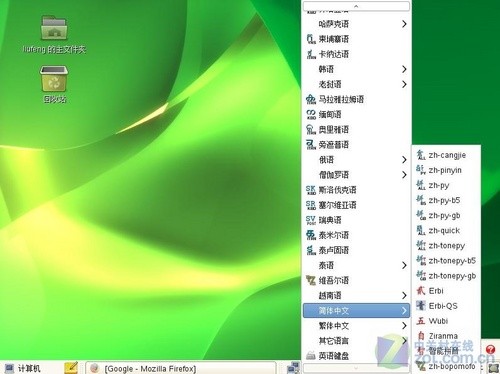The image size is (500, 374).
Task: Select the 其它语言 menu entry
Action: [x=356, y=341]
